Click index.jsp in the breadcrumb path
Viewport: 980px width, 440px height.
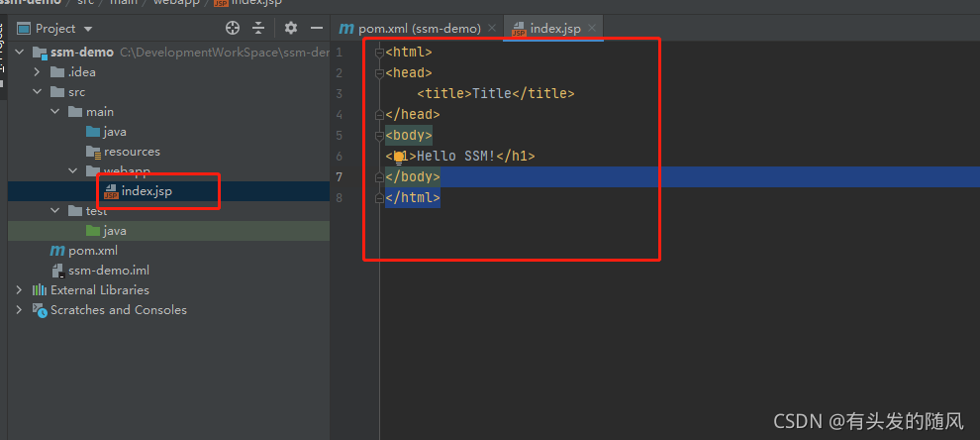(x=255, y=3)
